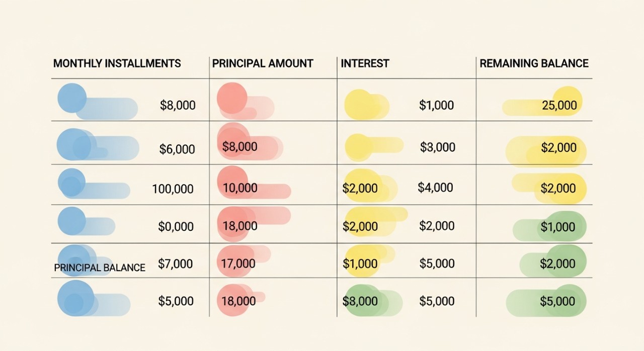Select the 25,000 remaining balance value
Image resolution: width=644 pixels, height=351 pixels.
[559, 105]
